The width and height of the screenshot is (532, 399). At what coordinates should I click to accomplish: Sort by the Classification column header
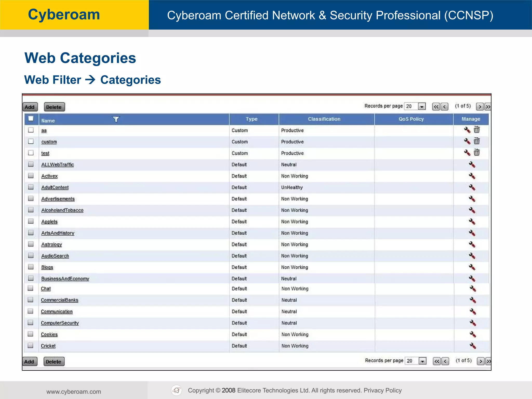click(324, 119)
